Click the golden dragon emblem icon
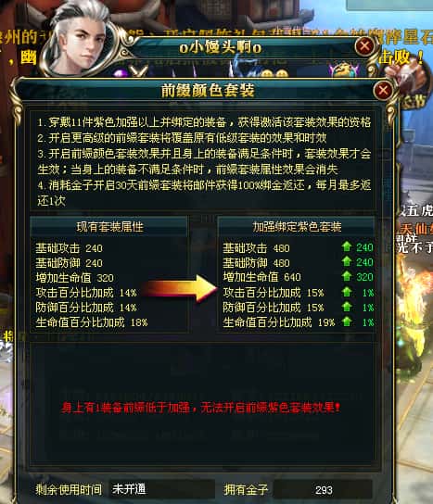 point(344,69)
